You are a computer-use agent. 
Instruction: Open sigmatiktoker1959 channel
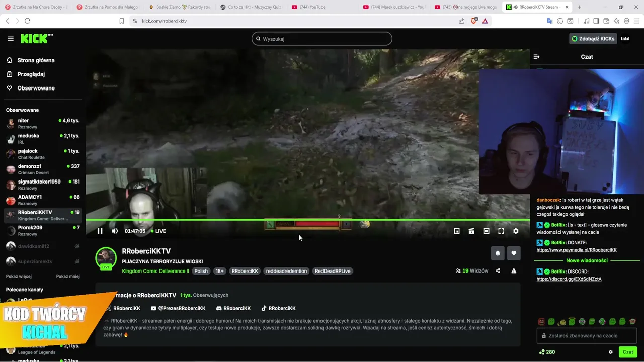pos(43,185)
